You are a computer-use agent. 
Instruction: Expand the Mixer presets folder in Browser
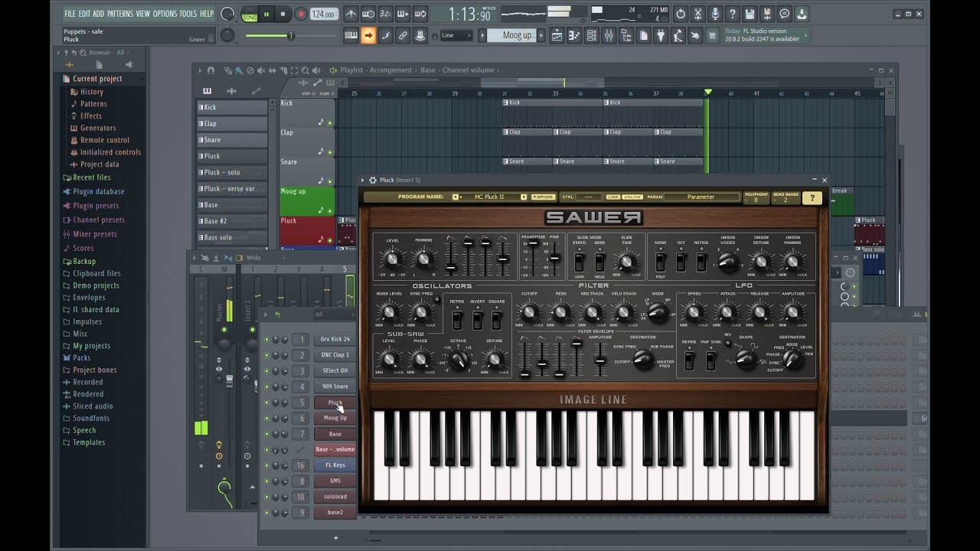coord(94,234)
